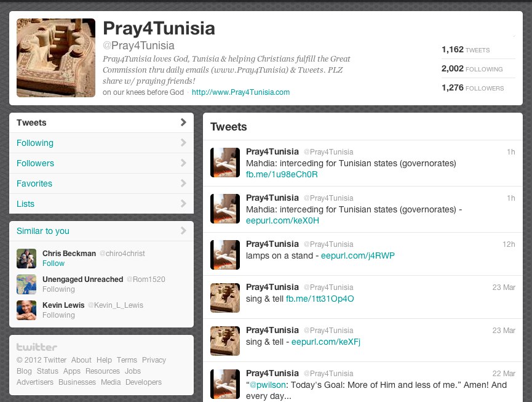View the 2,002 following count
Image resolution: width=532 pixels, height=402 pixels.
(472, 68)
